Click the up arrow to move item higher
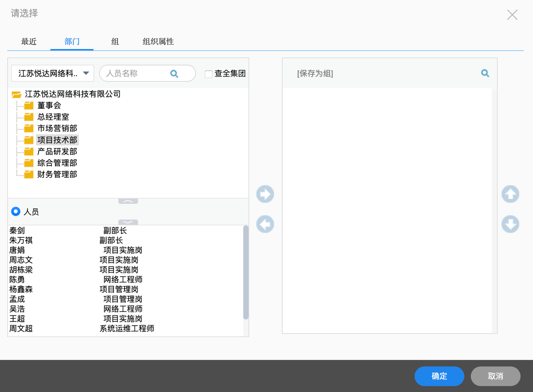The image size is (533, 392). point(510,194)
